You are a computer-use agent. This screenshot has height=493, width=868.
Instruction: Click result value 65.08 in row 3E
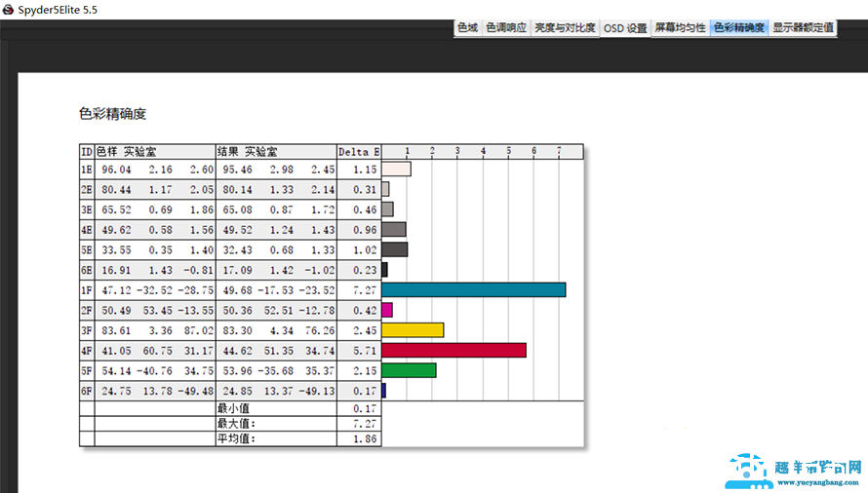tap(238, 209)
